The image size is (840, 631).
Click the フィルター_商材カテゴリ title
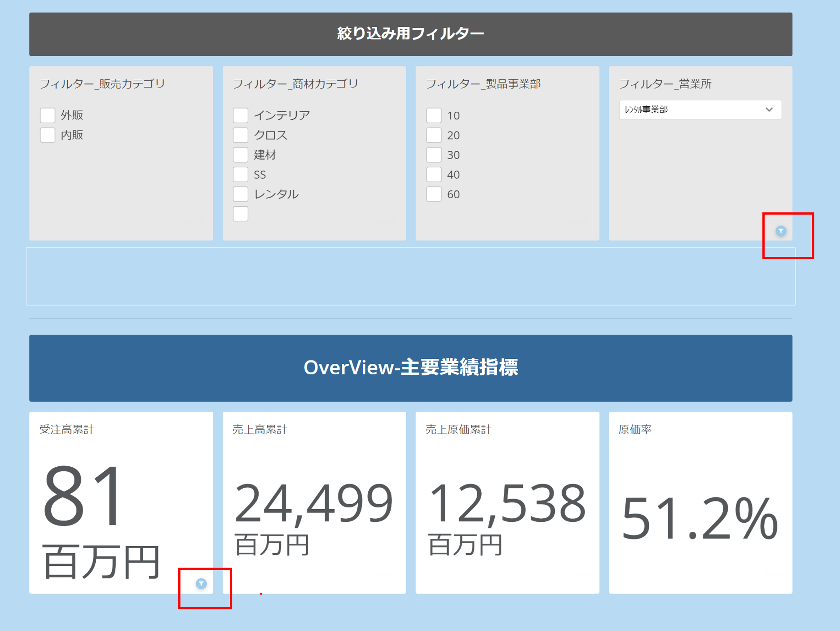click(296, 84)
